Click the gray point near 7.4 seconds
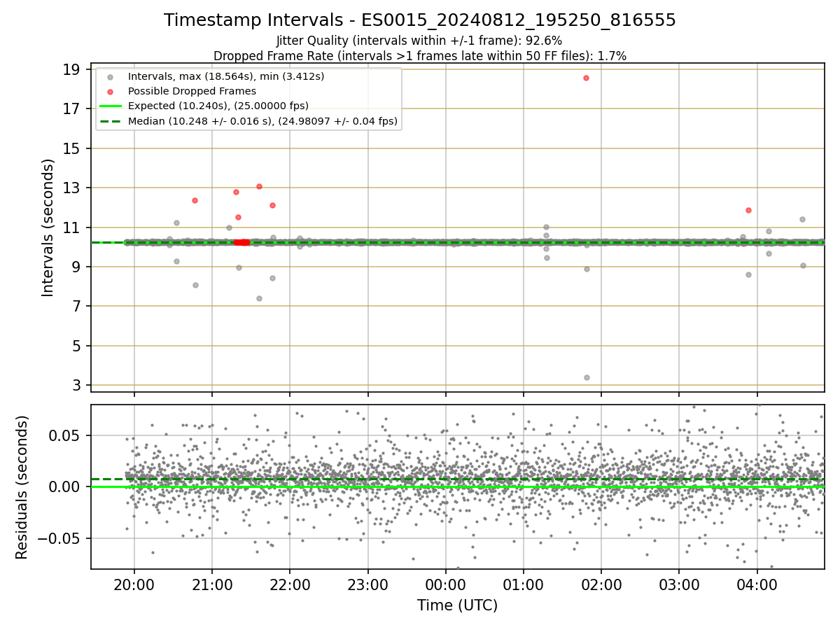This screenshot has height=630, width=840. click(x=259, y=298)
